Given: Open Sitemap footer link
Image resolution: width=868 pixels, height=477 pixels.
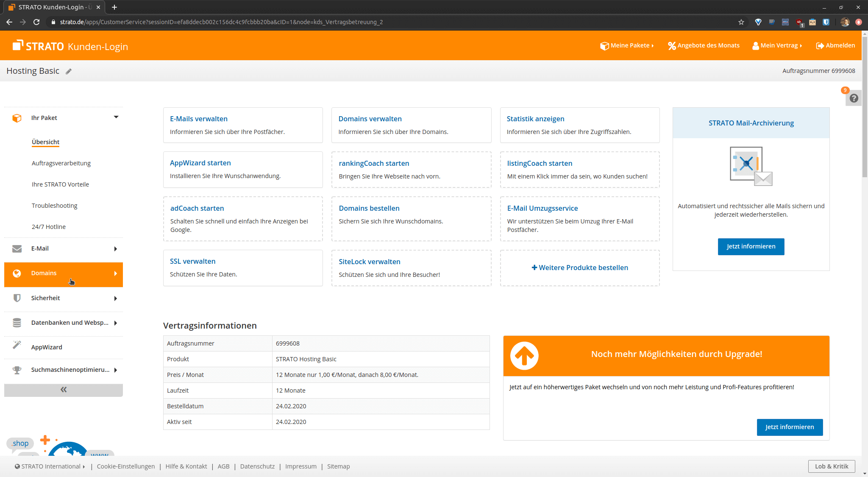Looking at the screenshot, I should pyautogui.click(x=338, y=466).
